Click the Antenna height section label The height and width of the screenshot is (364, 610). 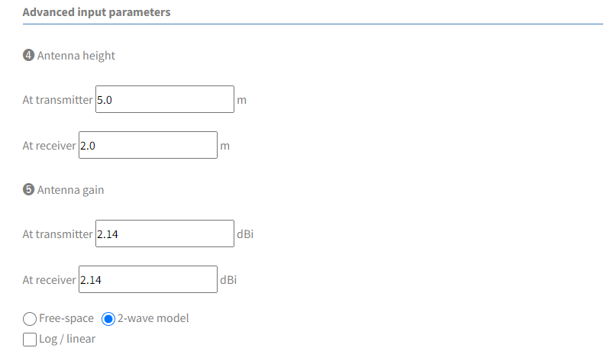point(76,56)
